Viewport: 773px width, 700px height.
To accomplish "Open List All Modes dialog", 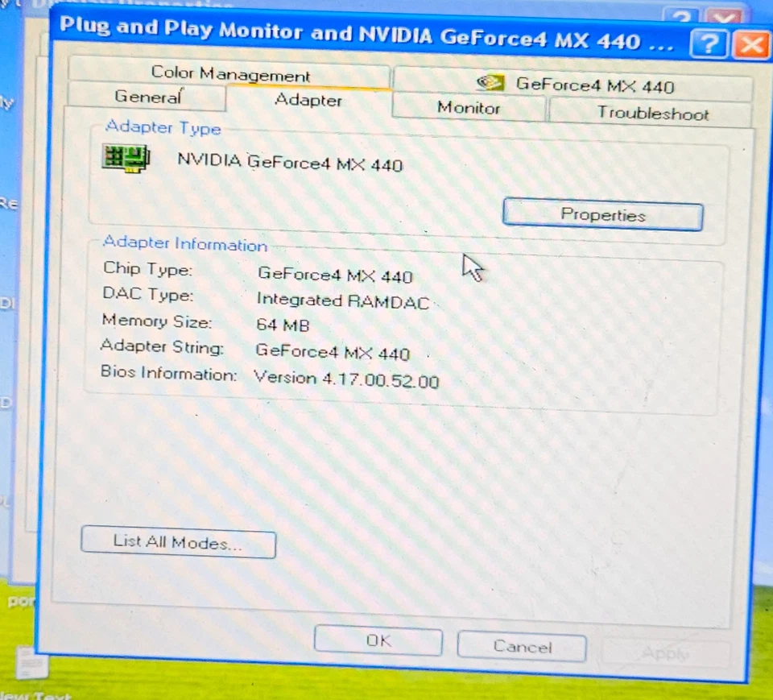I will pos(177,543).
